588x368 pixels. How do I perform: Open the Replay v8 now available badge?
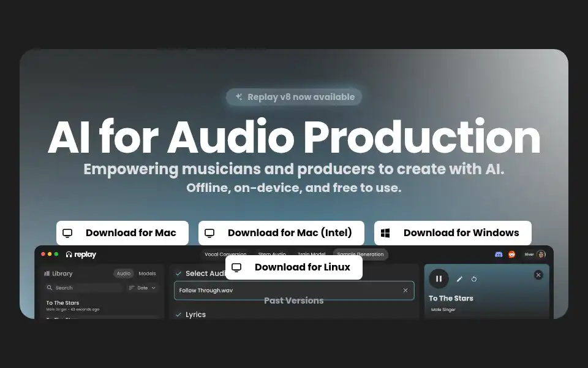294,97
